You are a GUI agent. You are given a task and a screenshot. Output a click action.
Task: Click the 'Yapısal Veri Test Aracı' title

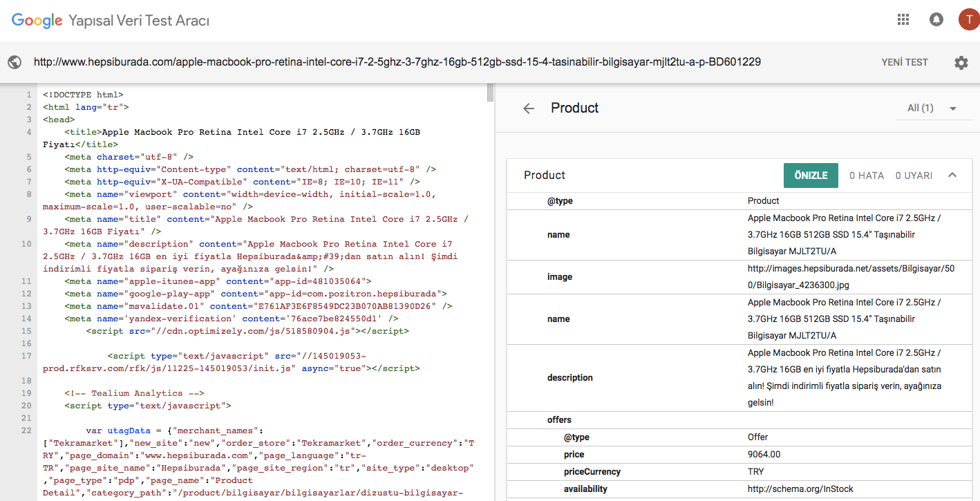pos(139,21)
